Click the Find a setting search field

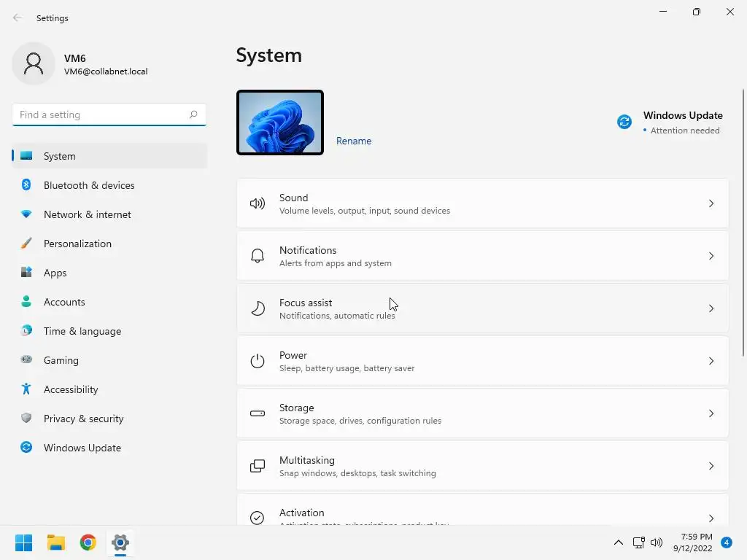(109, 114)
